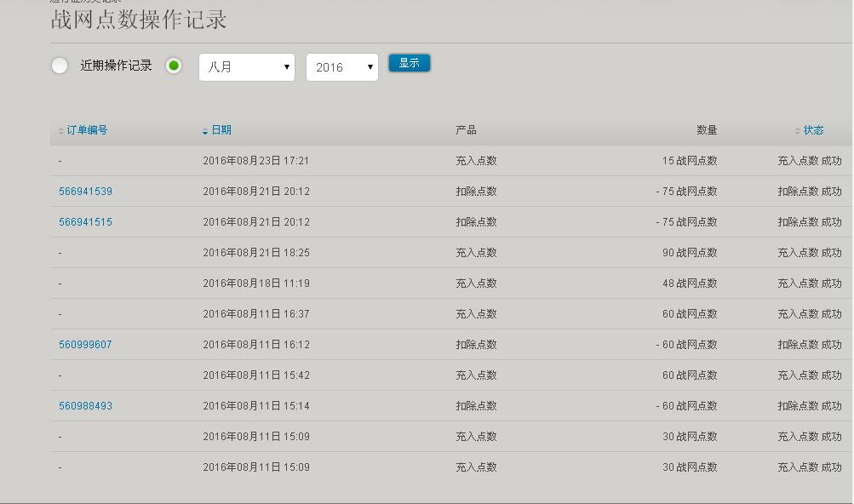854x504 pixels.
Task: Select the 90 战网点数 row quantity
Action: pyautogui.click(x=690, y=253)
